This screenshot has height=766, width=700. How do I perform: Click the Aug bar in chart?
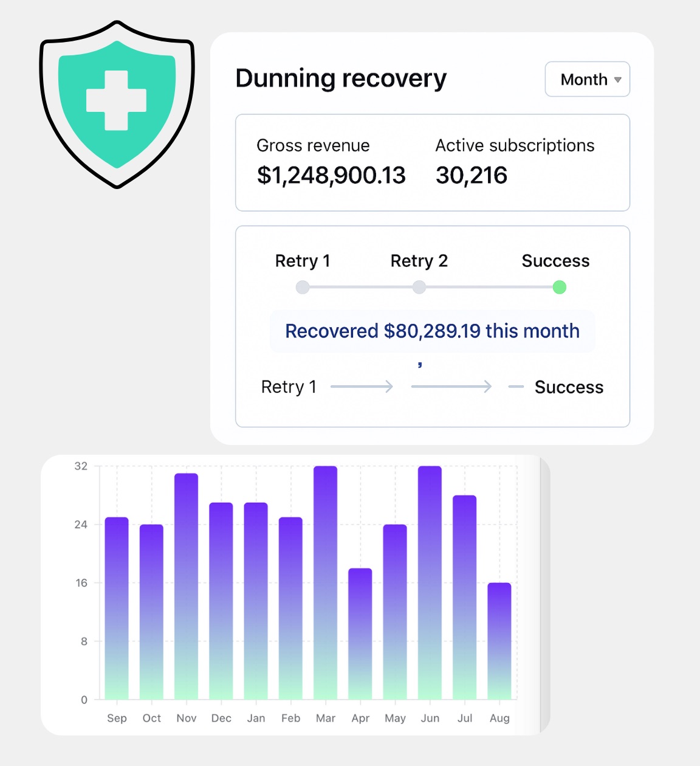(x=499, y=641)
